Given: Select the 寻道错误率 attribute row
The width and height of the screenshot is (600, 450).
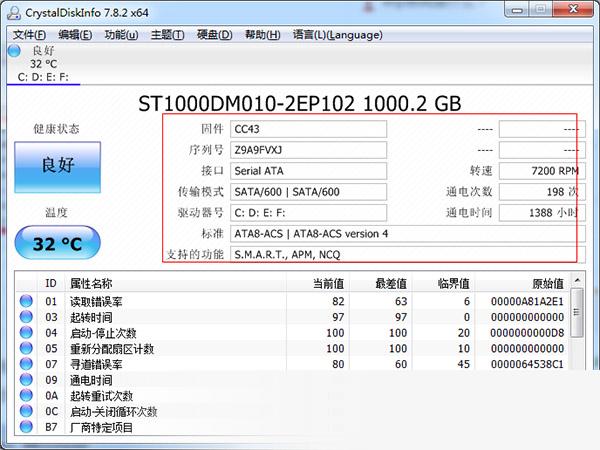Looking at the screenshot, I should [293, 364].
